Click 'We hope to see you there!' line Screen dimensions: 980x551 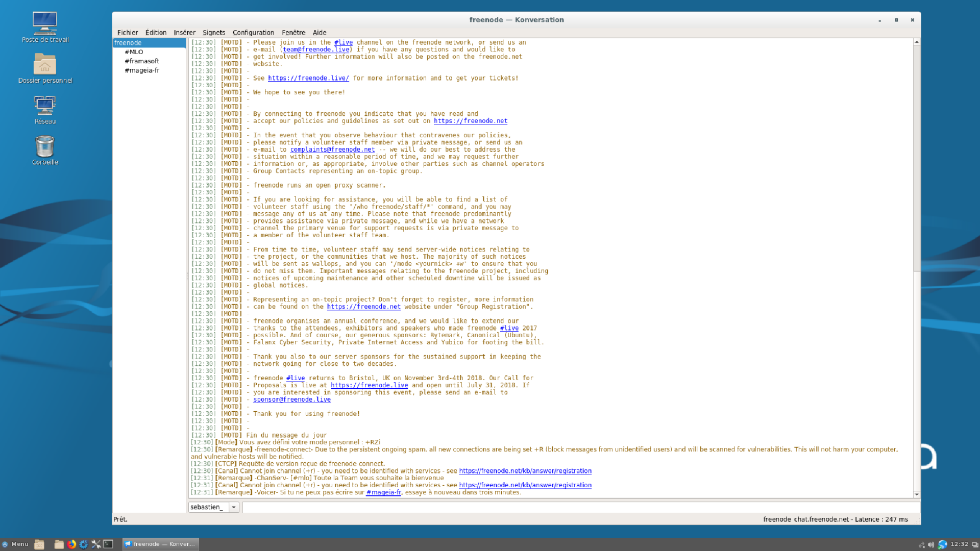[299, 92]
